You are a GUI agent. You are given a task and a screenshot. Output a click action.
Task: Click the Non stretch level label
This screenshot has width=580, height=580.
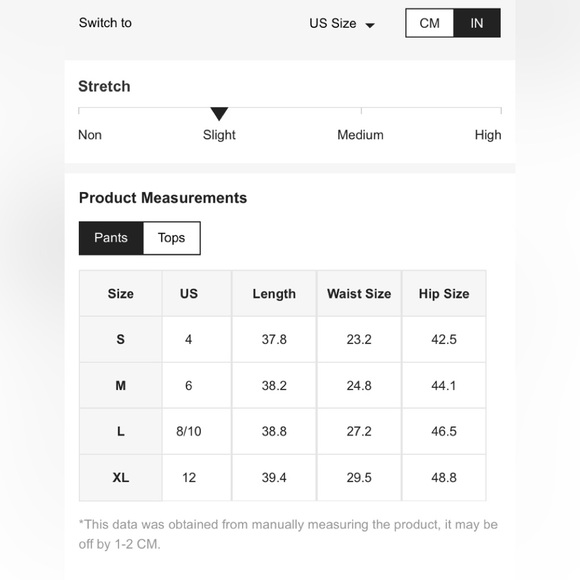point(90,135)
